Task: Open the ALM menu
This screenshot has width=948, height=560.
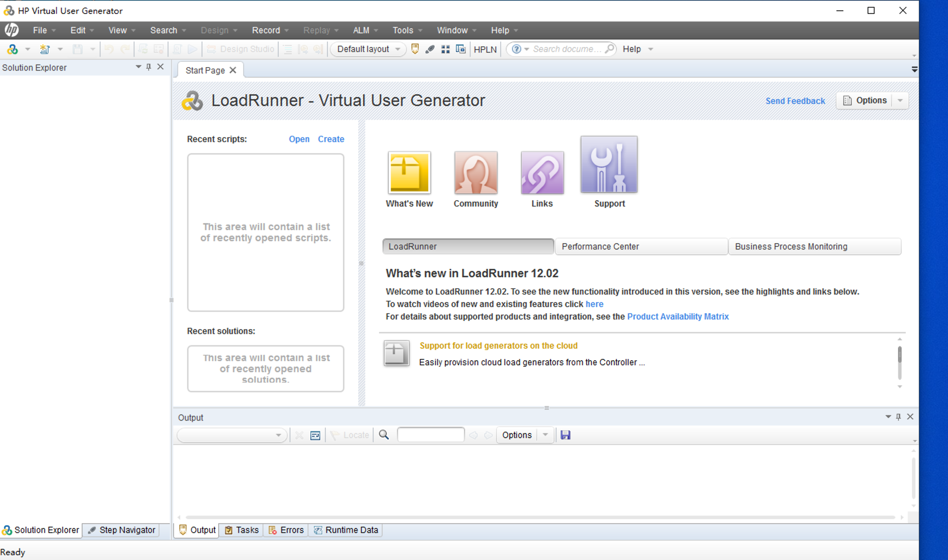Action: pyautogui.click(x=365, y=30)
